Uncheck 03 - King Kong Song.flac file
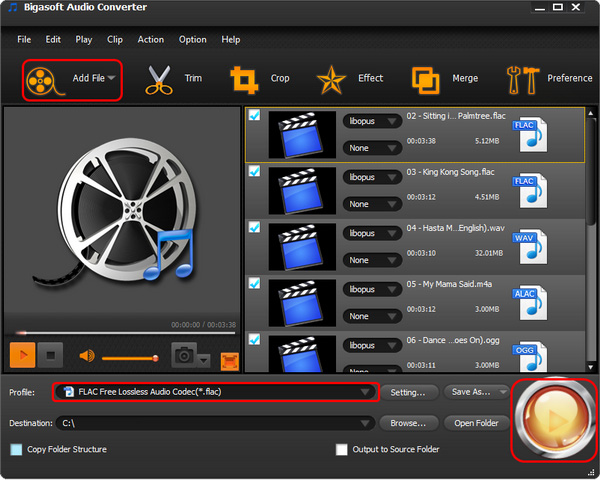Image resolution: width=600 pixels, height=480 pixels. point(254,171)
